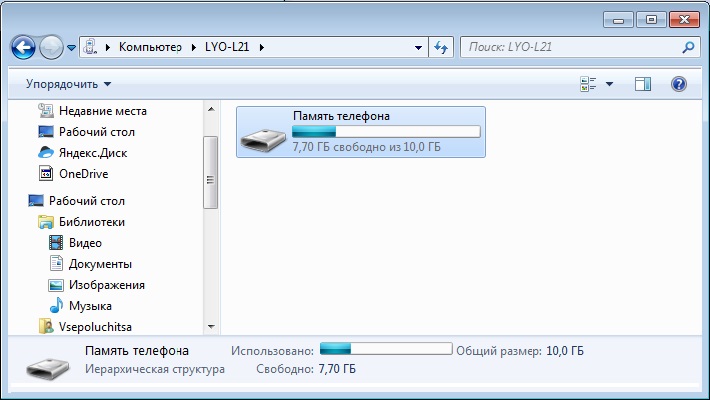
Task: Open help with the question mark icon
Action: 678,84
